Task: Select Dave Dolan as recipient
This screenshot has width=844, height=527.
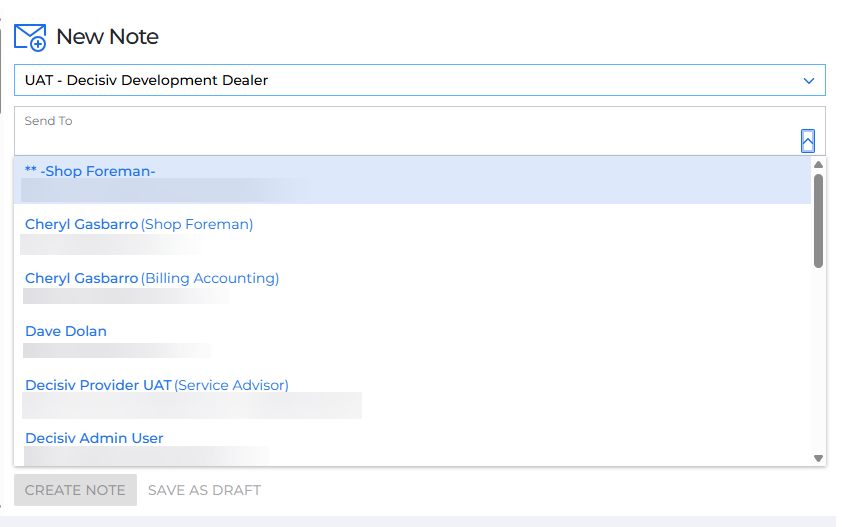Action: pos(412,341)
